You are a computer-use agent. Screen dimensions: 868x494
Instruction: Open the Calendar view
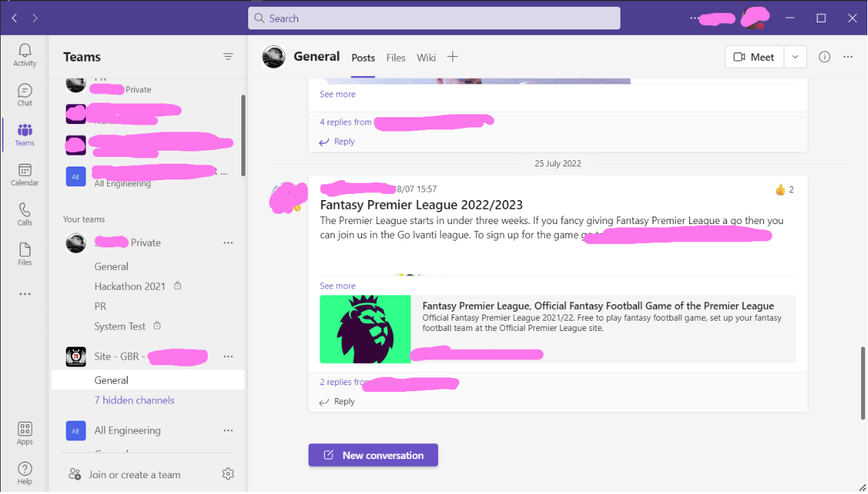point(25,175)
